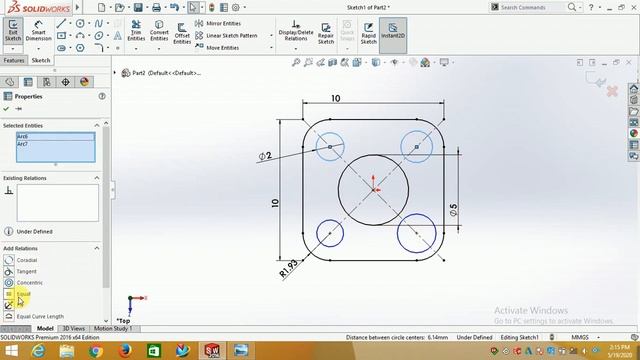The width and height of the screenshot is (640, 360).
Task: Switch to the Features tab
Action: click(x=13, y=60)
